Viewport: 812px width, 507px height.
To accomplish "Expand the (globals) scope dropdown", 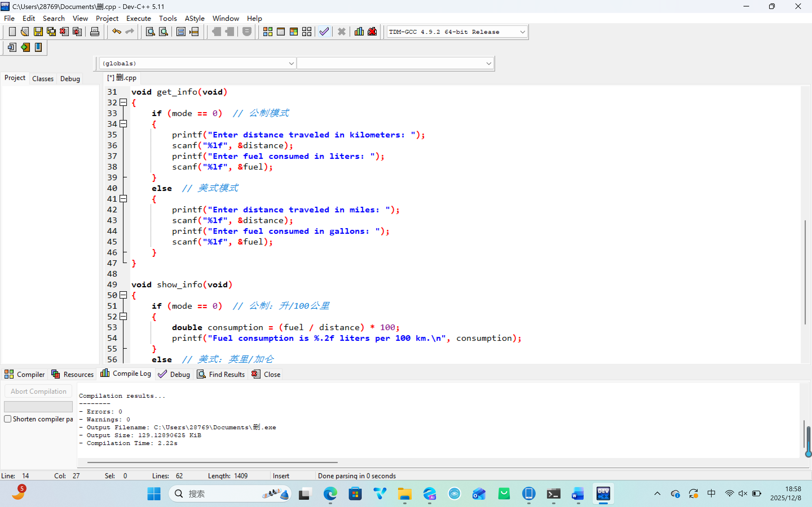I will pyautogui.click(x=291, y=63).
